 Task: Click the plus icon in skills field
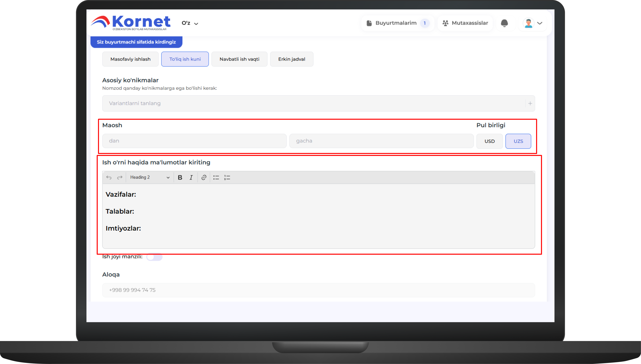tap(530, 103)
